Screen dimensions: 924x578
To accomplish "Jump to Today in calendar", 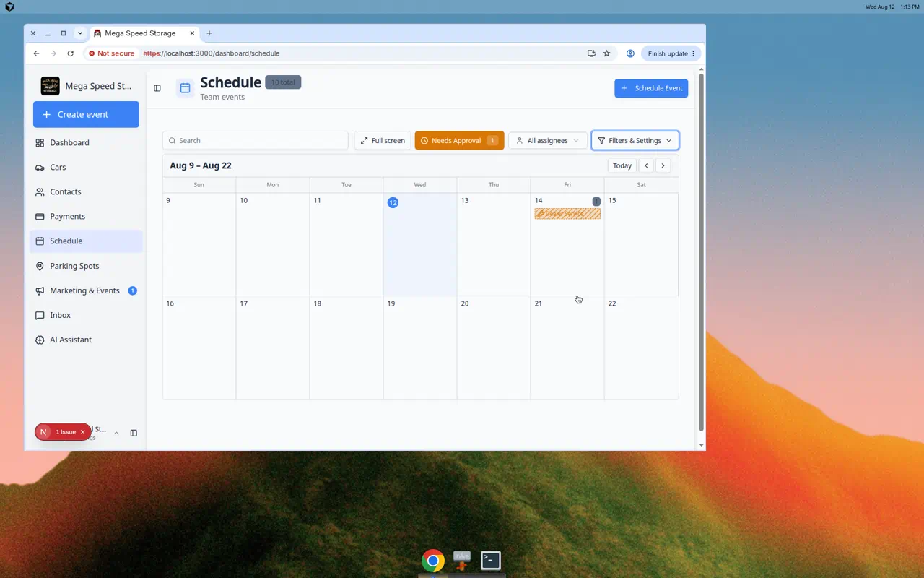I will [x=622, y=165].
